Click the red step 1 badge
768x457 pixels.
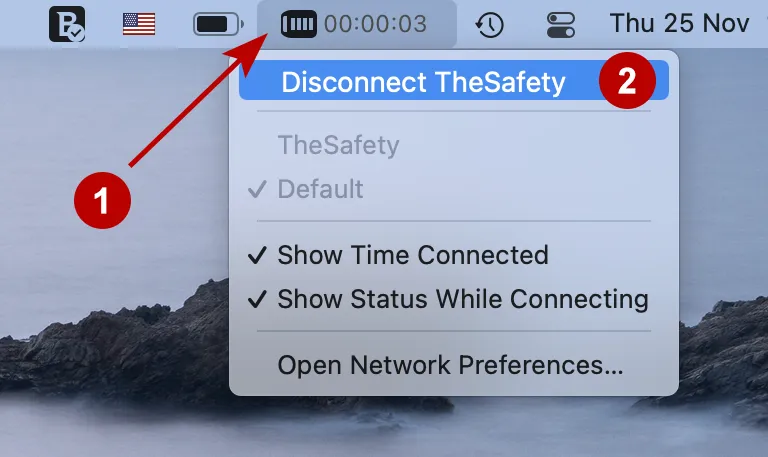102,200
